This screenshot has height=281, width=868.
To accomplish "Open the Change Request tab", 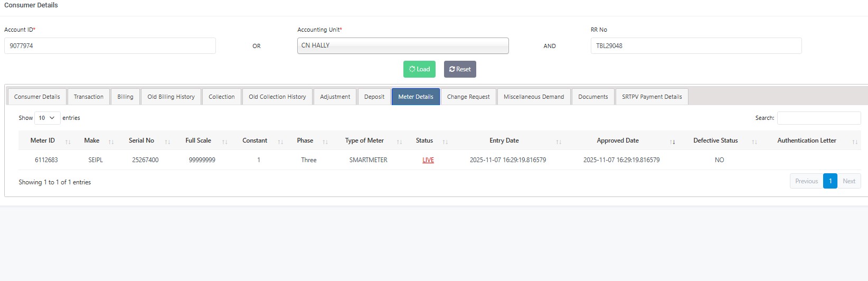I will point(468,97).
